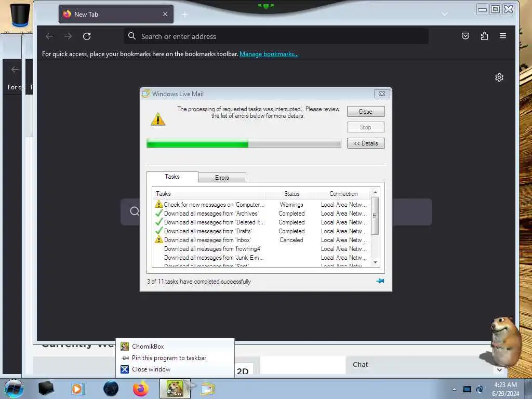Click the monitor system tray icon
This screenshot has width=532, height=399.
[467, 389]
